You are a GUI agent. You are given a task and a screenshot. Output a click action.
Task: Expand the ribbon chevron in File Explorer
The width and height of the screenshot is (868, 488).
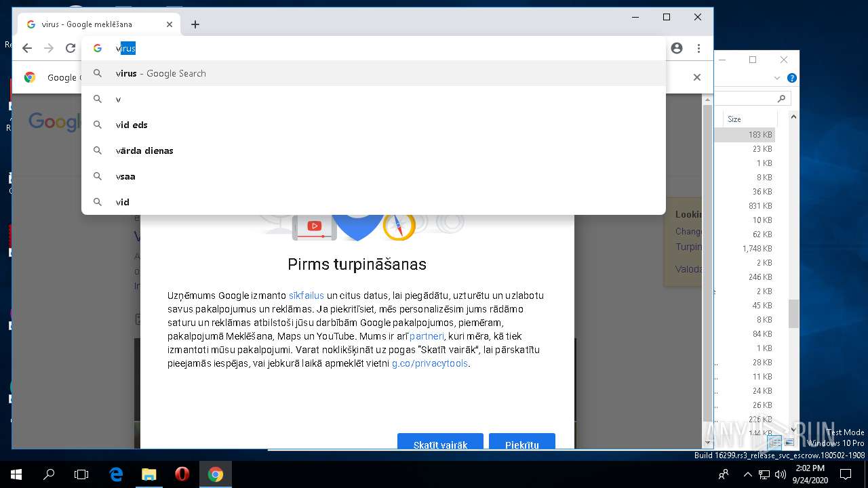point(777,78)
